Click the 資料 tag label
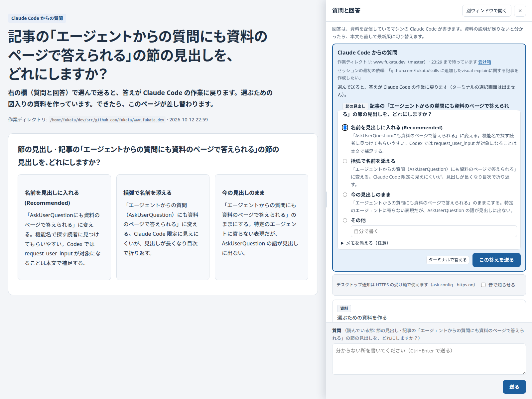The height and width of the screenshot is (399, 532). pyautogui.click(x=344, y=309)
